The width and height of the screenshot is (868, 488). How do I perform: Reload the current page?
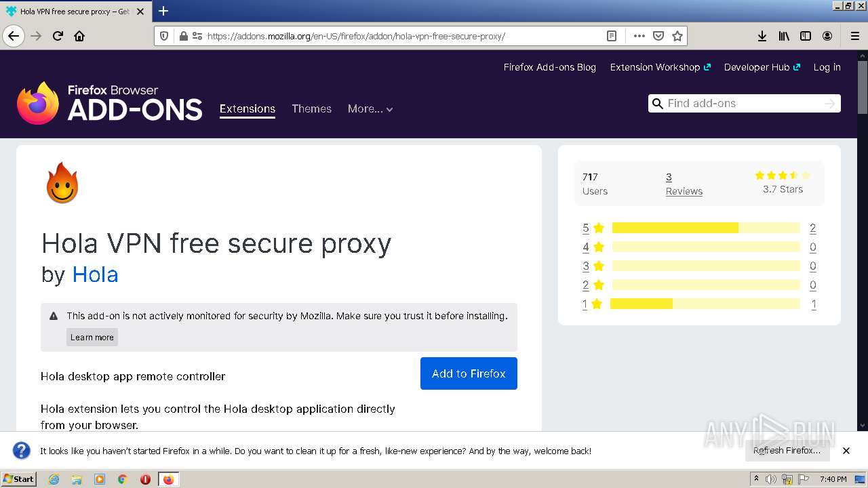tap(58, 36)
